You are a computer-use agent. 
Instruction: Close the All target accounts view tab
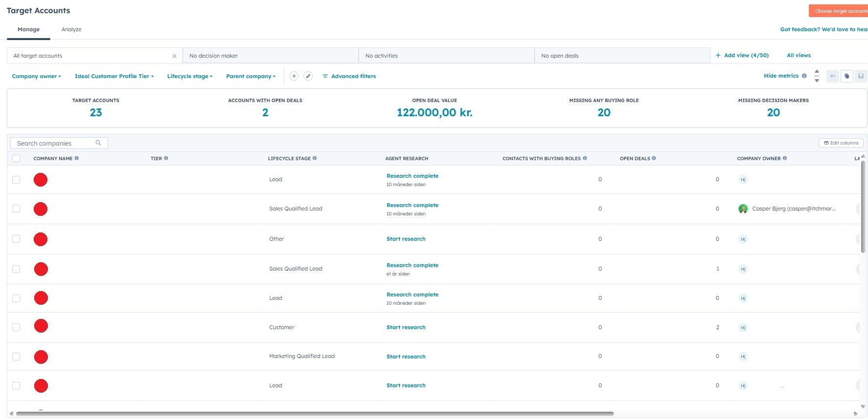[x=174, y=56]
